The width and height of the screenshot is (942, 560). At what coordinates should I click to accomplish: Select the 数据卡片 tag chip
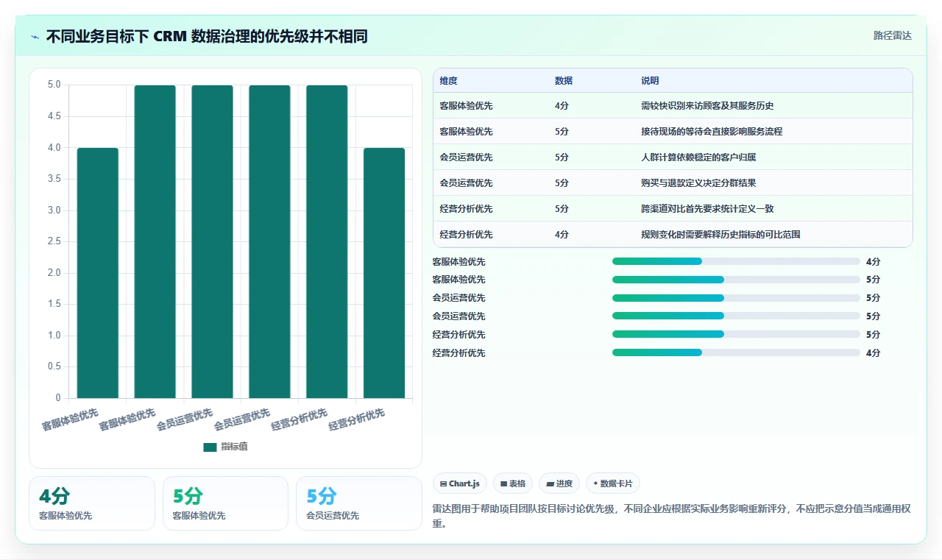[x=613, y=483]
